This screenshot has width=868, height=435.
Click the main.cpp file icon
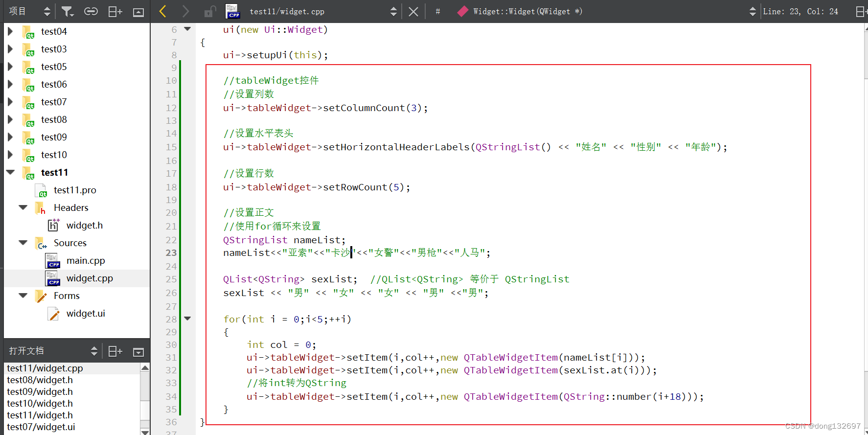pyautogui.click(x=53, y=261)
